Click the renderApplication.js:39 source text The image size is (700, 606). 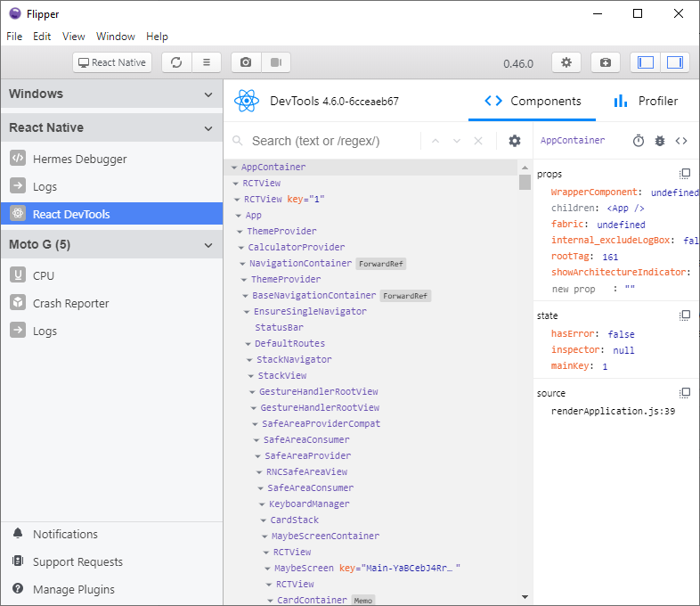613,412
